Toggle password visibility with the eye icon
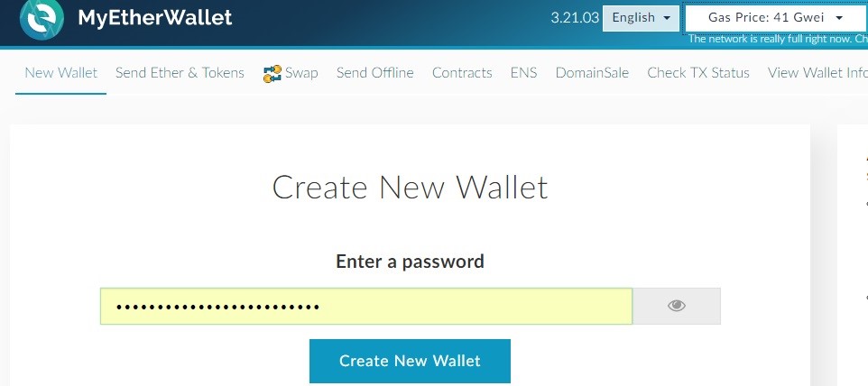Screen dimensions: 868x386 click(677, 306)
